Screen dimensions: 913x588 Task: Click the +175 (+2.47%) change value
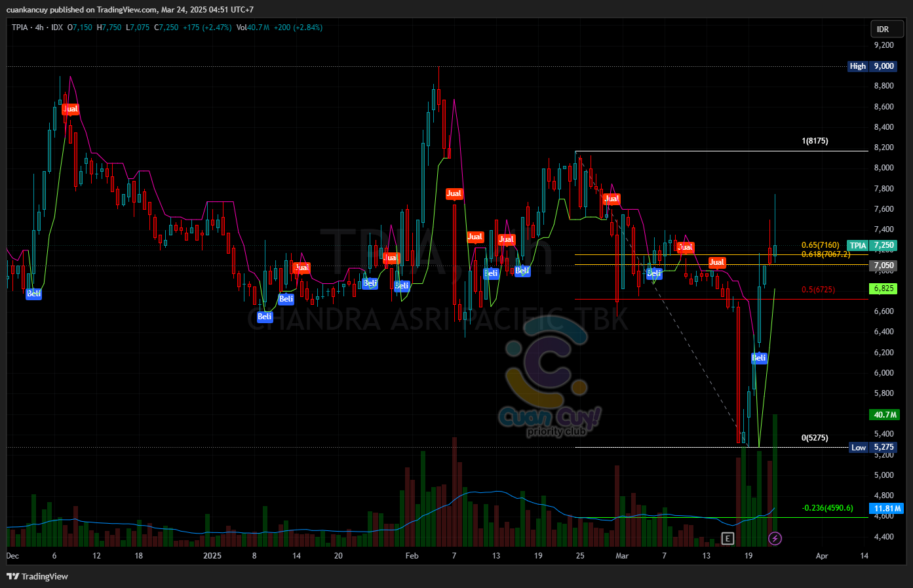[x=207, y=28]
